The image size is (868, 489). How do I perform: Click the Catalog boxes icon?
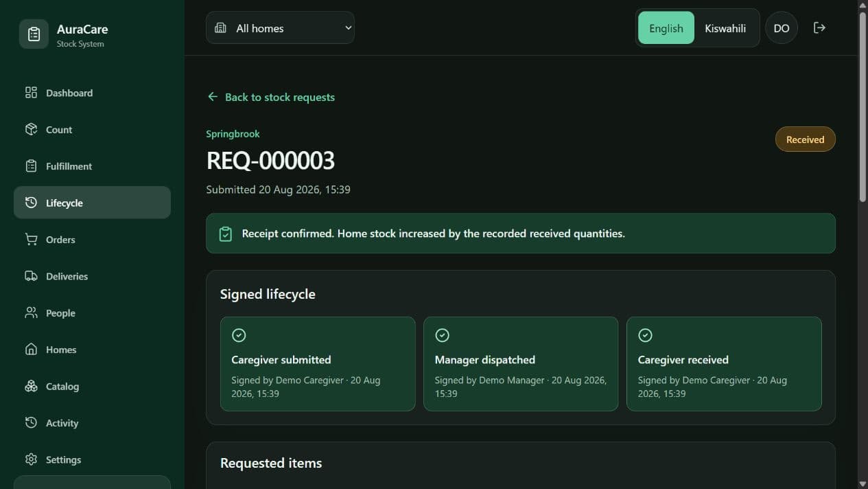coord(31,386)
